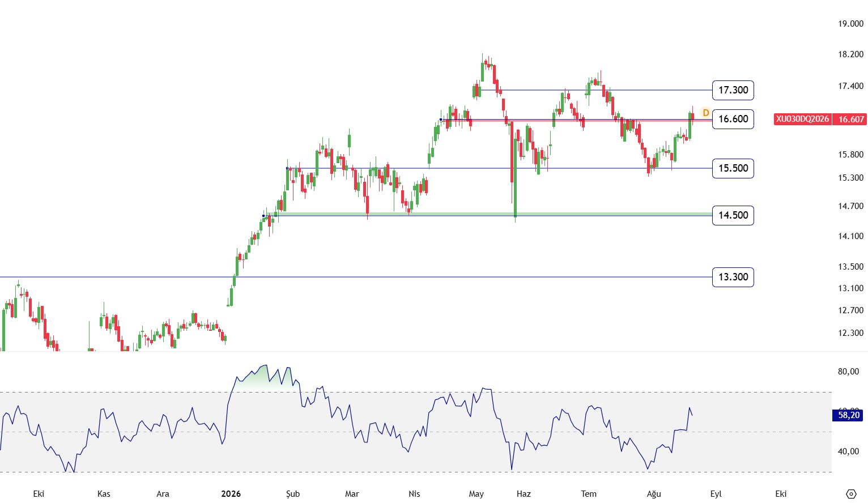Click 14.100 on the price axis
The width and height of the screenshot is (868, 503).
point(851,236)
